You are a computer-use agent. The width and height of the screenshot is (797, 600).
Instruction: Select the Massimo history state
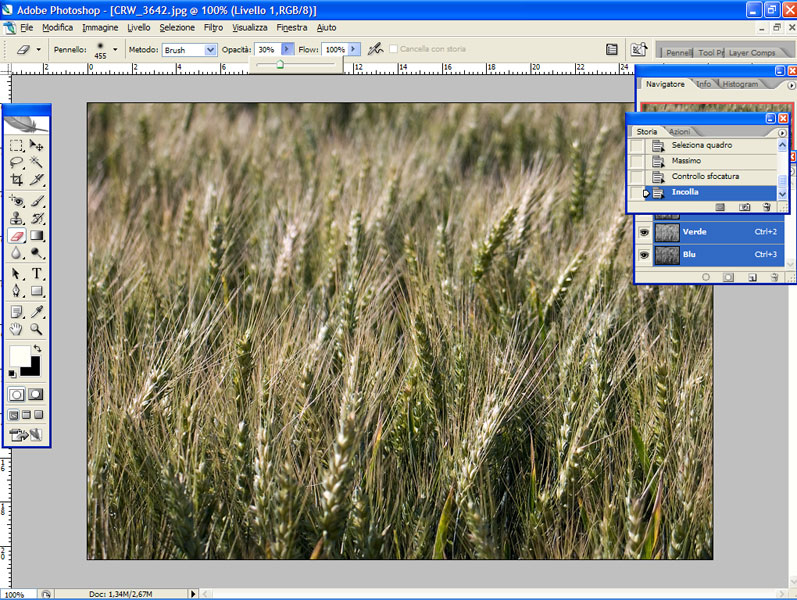pyautogui.click(x=686, y=161)
